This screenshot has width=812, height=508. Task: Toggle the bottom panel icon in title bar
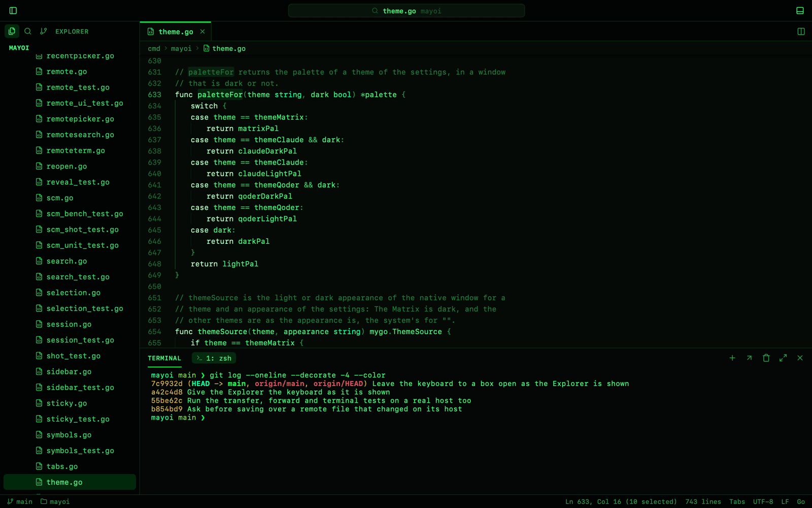pyautogui.click(x=800, y=11)
